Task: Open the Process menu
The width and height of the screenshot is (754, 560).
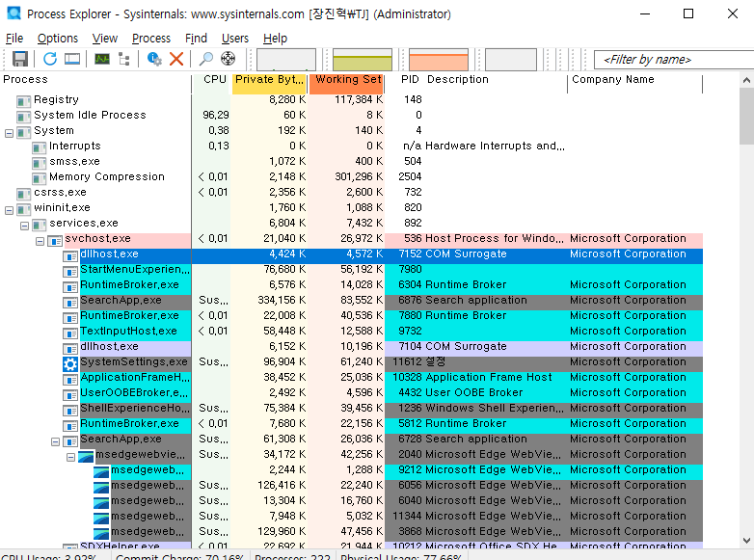Action: coord(151,38)
